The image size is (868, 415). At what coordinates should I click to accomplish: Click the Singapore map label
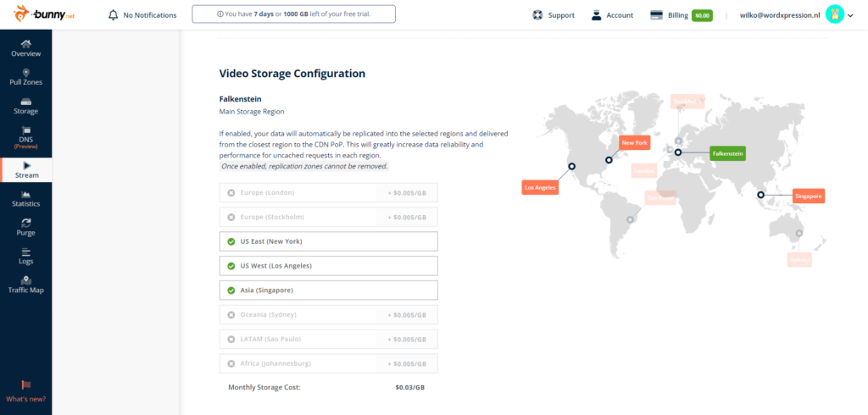[809, 196]
